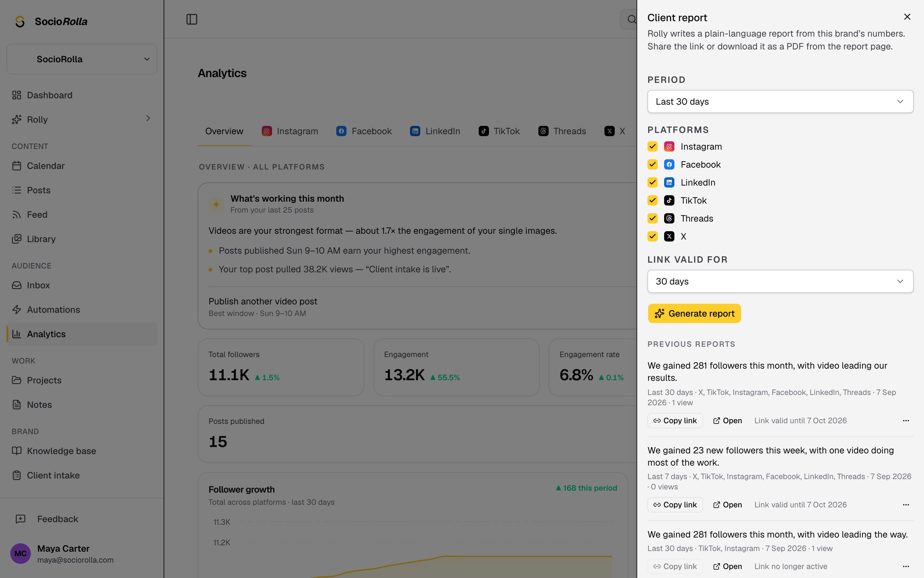Switch to the TikTok analytics tab
This screenshot has width=924, height=578.
(499, 131)
